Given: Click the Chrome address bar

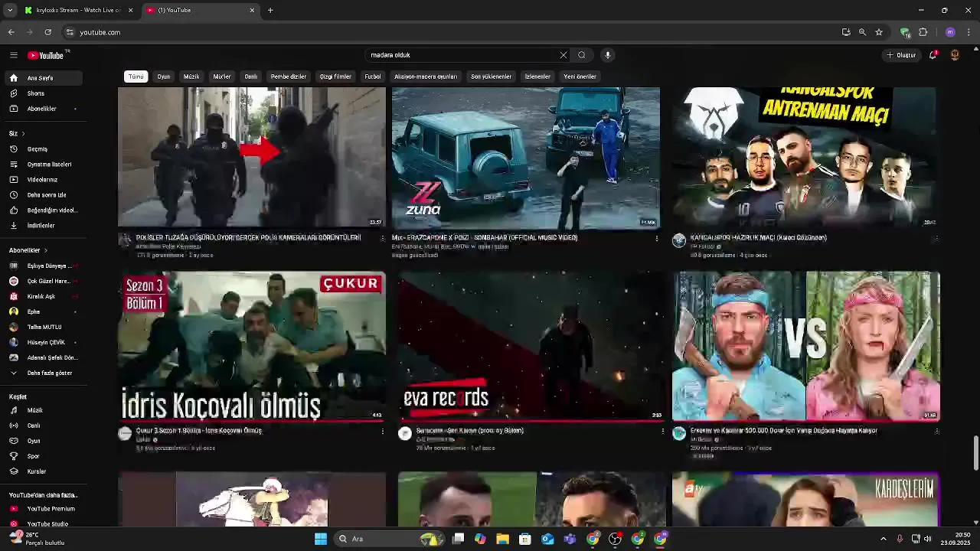Looking at the screenshot, I should (452, 32).
